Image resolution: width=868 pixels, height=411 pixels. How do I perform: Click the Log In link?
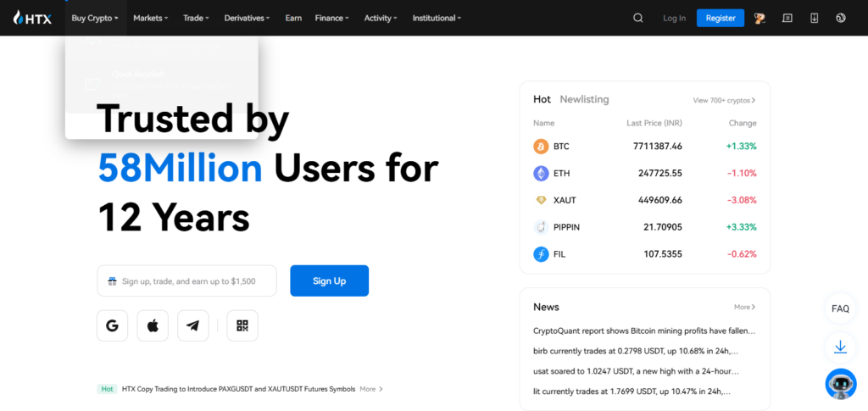tap(674, 18)
